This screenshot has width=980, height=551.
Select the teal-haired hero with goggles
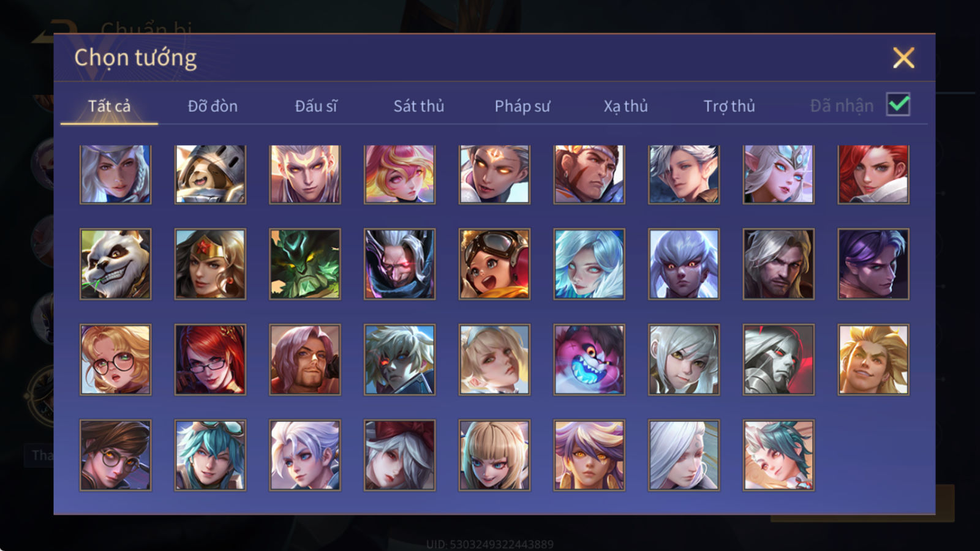point(210,455)
